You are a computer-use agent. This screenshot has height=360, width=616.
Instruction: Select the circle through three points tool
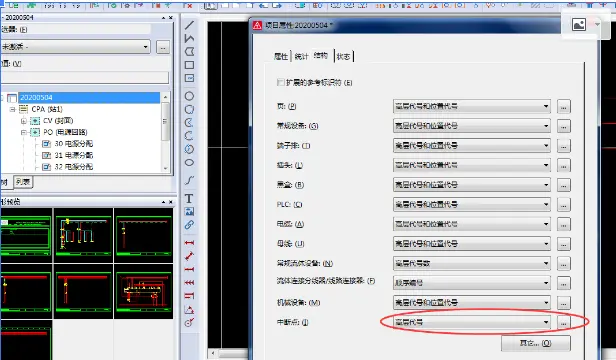pyautogui.click(x=189, y=109)
